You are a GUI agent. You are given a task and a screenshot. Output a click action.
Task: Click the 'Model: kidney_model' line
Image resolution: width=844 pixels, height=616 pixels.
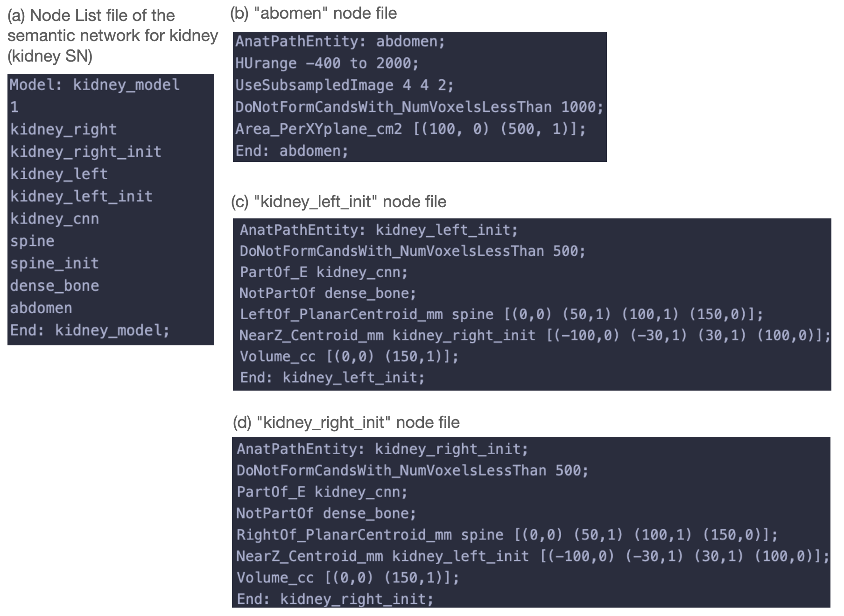point(95,85)
